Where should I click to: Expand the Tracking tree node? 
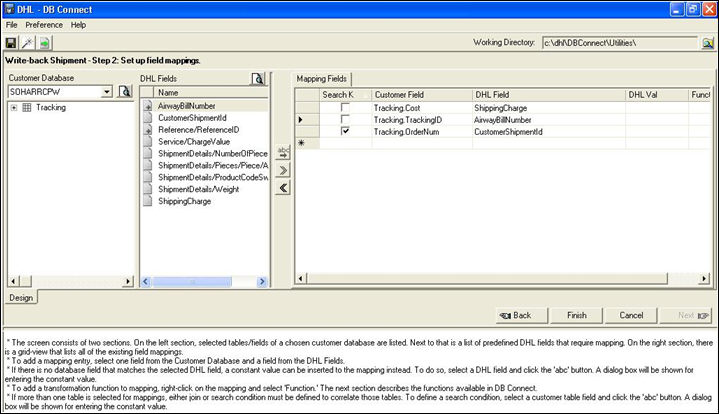point(14,108)
